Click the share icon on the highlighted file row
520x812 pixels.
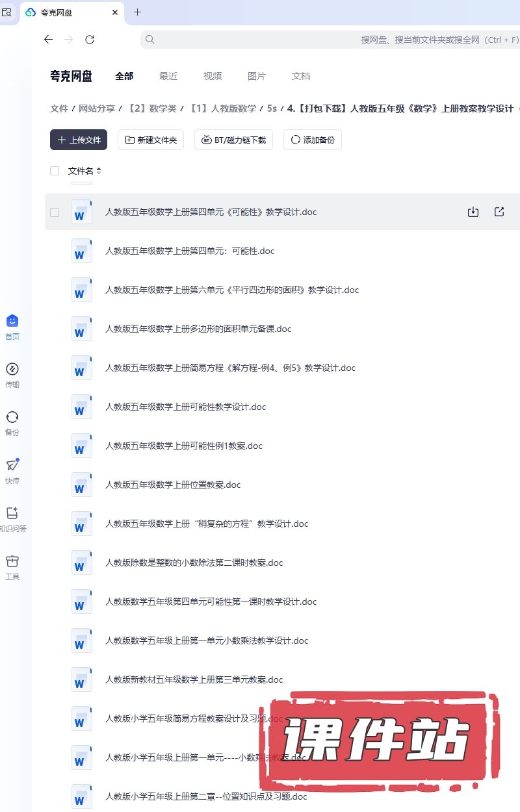click(499, 212)
